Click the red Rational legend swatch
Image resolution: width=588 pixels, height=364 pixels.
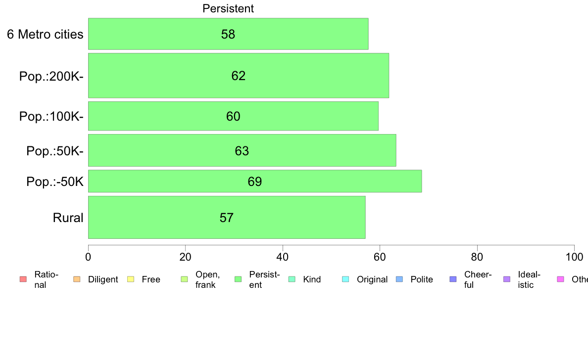click(23, 279)
